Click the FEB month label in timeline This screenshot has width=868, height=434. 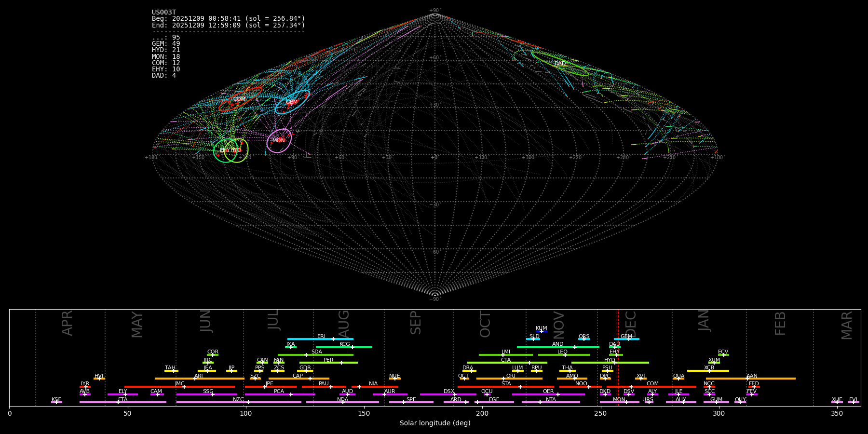click(x=780, y=323)
